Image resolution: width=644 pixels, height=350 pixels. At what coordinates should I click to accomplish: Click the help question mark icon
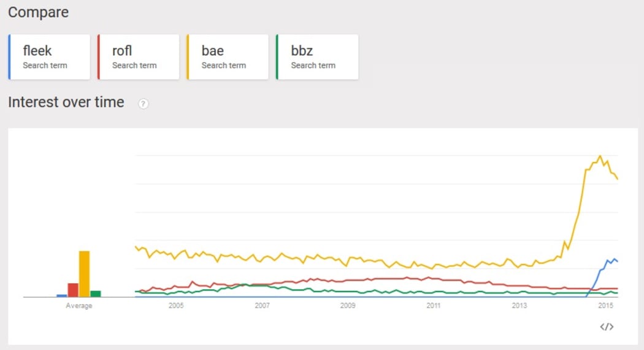(144, 104)
